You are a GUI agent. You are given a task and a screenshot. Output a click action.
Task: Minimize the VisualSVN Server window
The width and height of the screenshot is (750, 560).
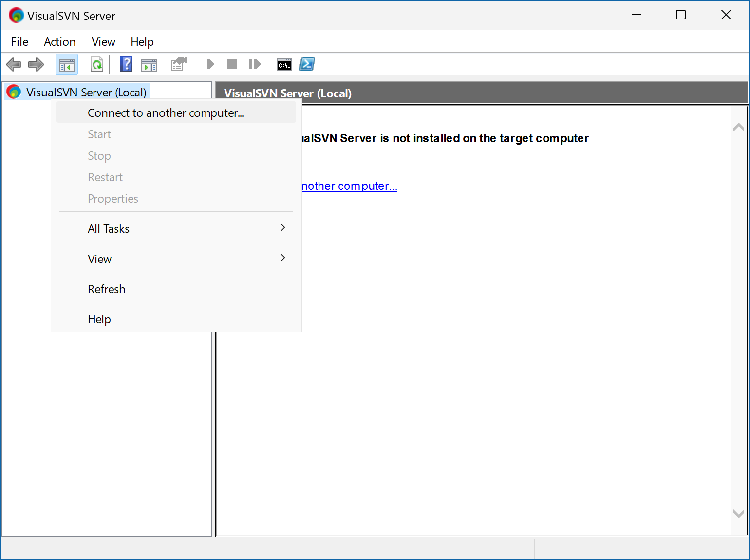pos(637,15)
